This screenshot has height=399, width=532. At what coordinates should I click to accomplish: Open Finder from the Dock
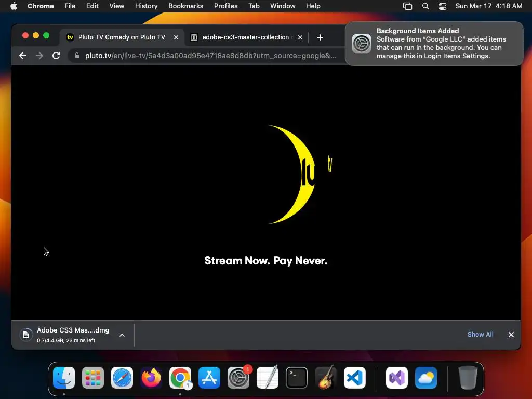tap(64, 378)
